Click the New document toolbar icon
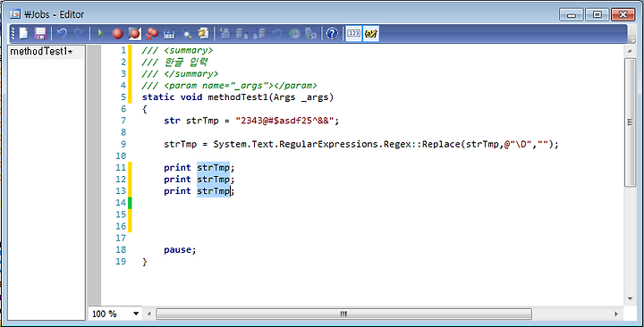The image size is (644, 327). pos(24,33)
